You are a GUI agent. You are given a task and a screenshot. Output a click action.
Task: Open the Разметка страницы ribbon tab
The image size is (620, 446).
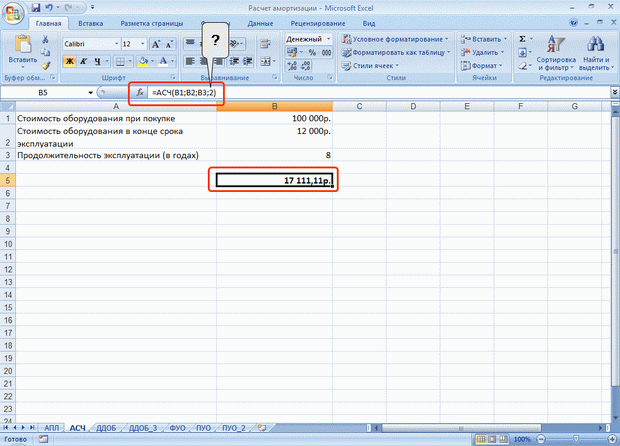[x=152, y=23]
